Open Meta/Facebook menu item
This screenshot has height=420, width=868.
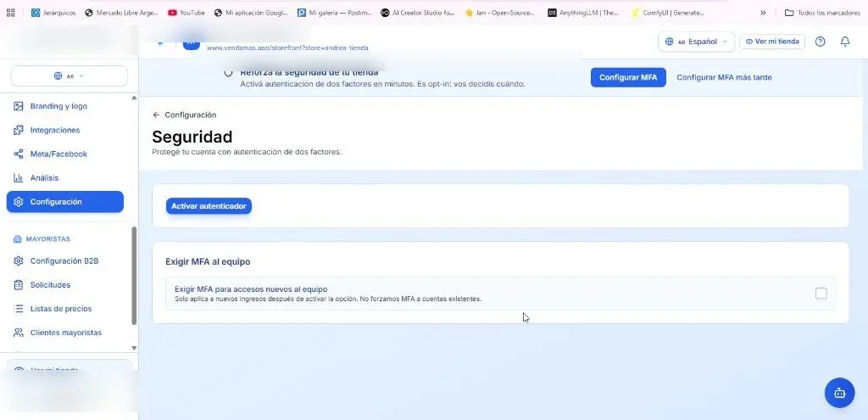tap(65, 154)
